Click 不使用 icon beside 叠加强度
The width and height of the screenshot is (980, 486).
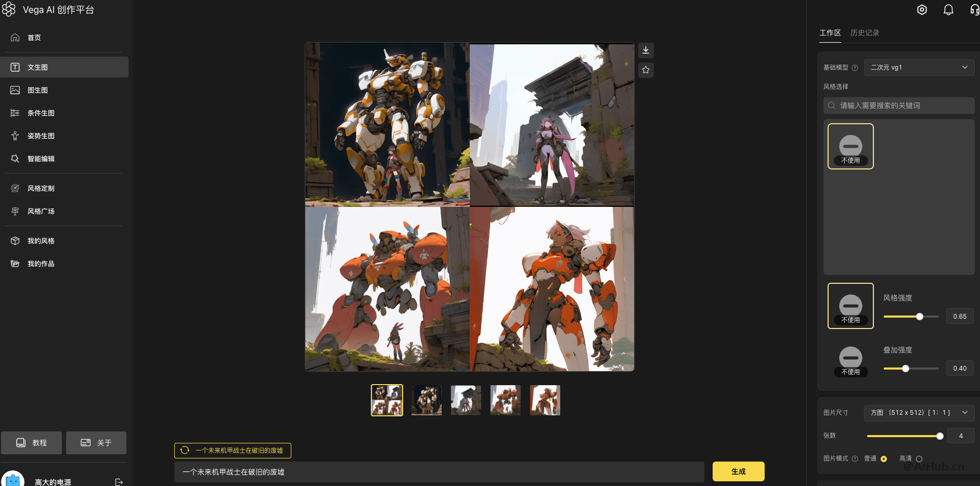850,361
